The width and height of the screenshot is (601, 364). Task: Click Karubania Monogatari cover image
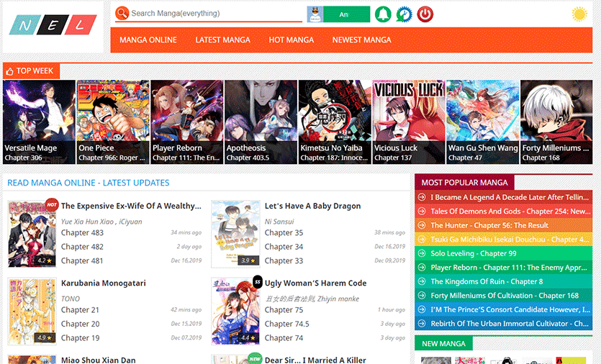(32, 311)
